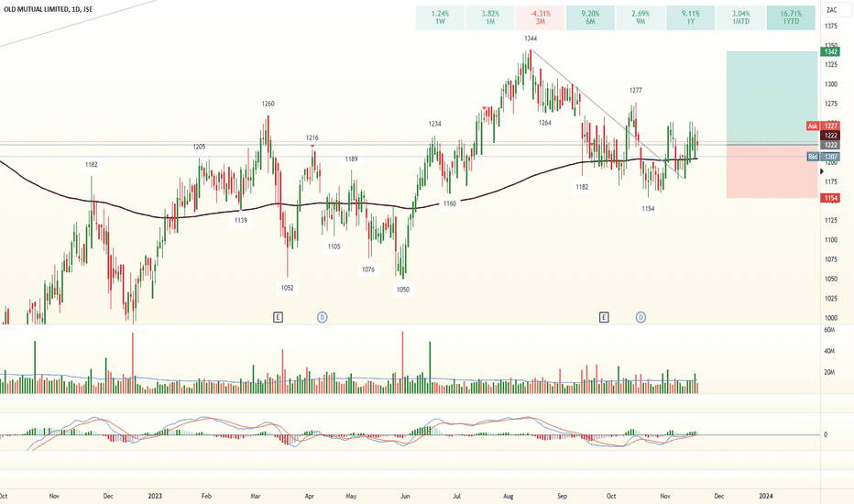The image size is (854, 504).
Task: Click the Mar label on time axis
Action: (x=256, y=496)
